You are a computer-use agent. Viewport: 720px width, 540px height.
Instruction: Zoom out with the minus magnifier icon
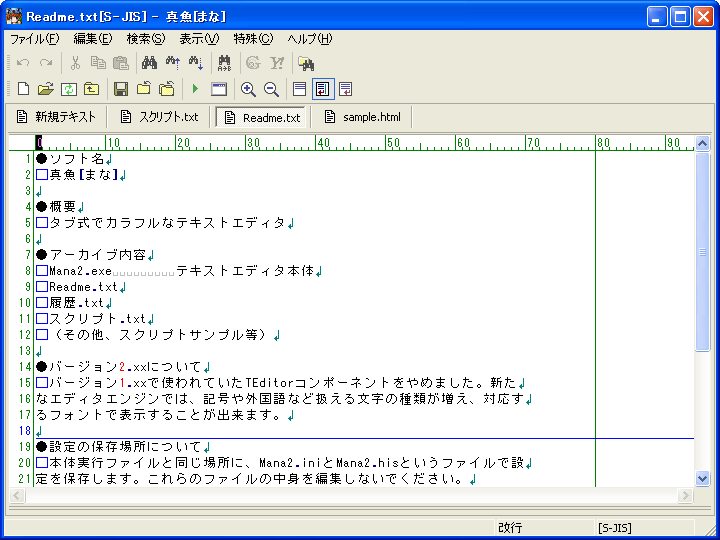271,90
